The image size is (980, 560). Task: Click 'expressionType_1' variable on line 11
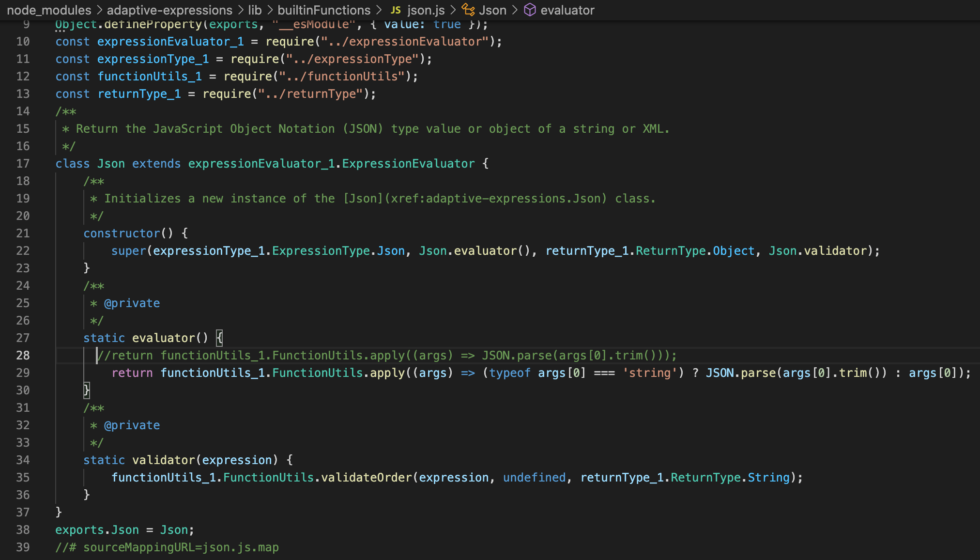pos(153,59)
